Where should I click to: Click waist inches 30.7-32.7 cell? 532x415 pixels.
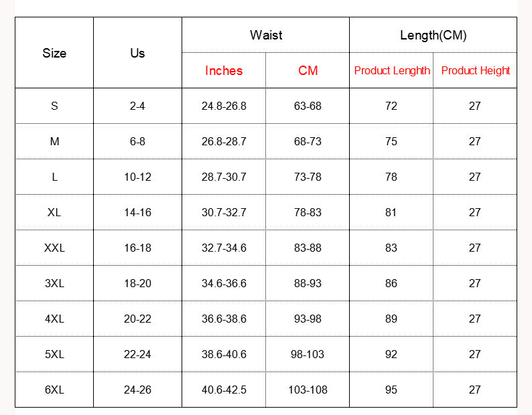pos(224,212)
